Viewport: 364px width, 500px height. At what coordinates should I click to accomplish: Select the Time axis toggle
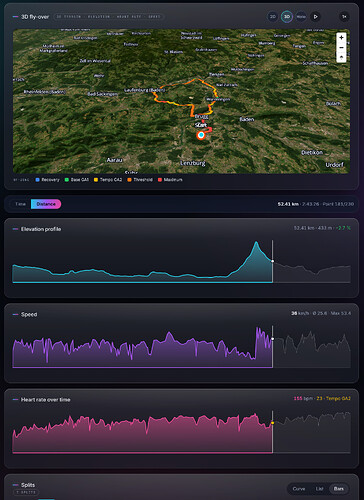coord(20,204)
